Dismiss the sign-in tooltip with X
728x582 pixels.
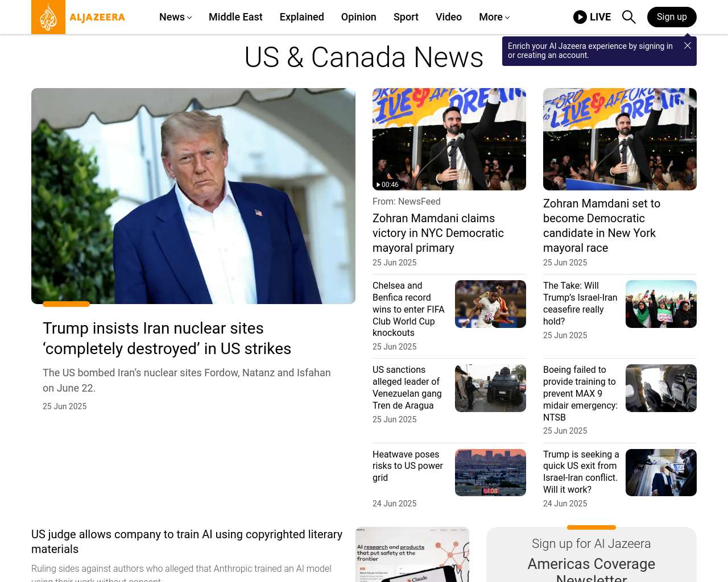coord(688,45)
